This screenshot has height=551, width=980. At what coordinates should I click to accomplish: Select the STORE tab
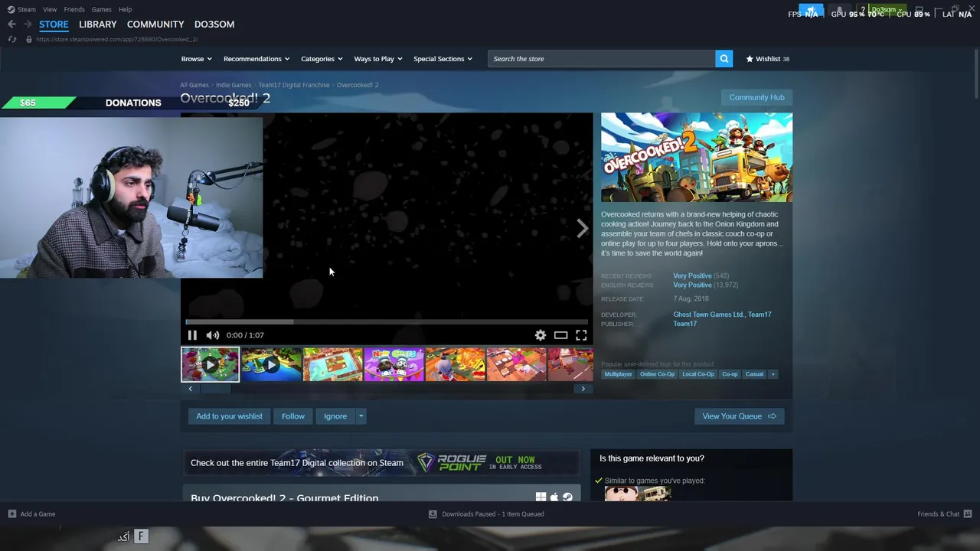54,24
